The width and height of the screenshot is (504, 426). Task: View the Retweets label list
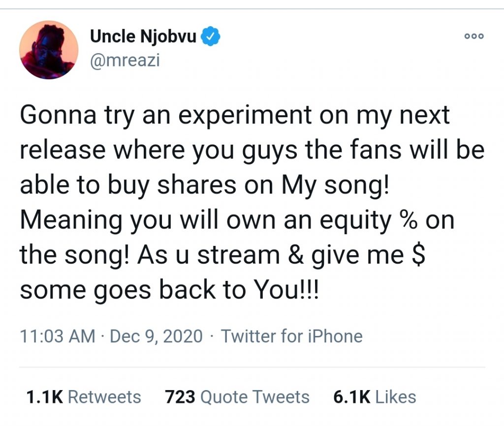tap(104, 396)
